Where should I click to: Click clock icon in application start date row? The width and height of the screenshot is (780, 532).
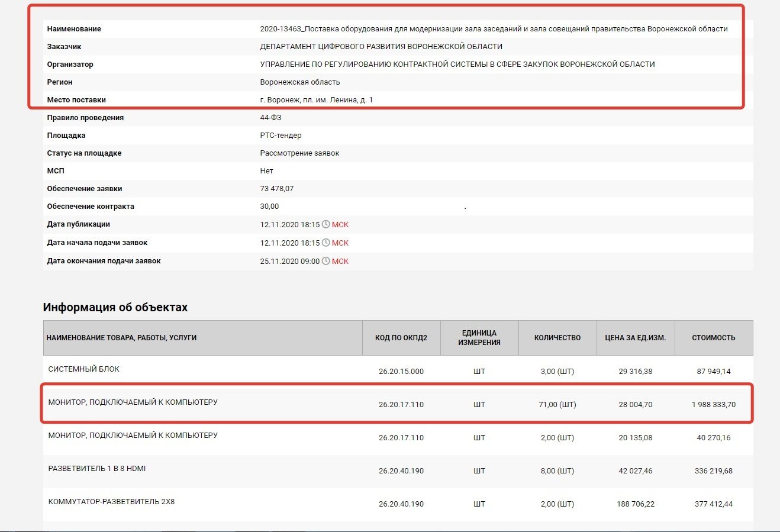point(325,243)
